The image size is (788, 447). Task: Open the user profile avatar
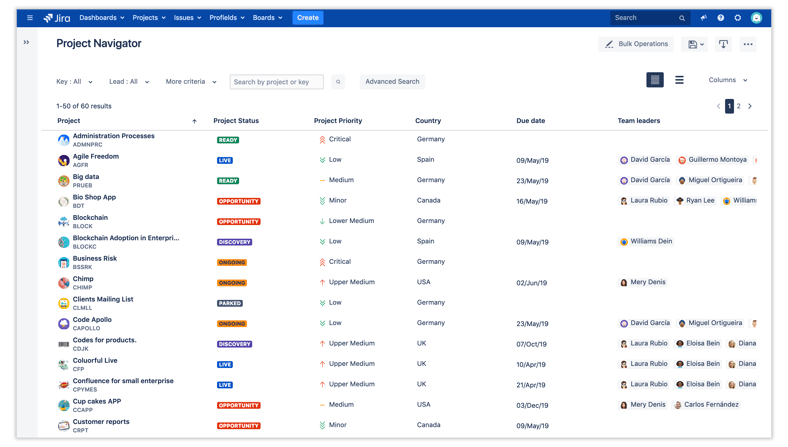point(756,18)
